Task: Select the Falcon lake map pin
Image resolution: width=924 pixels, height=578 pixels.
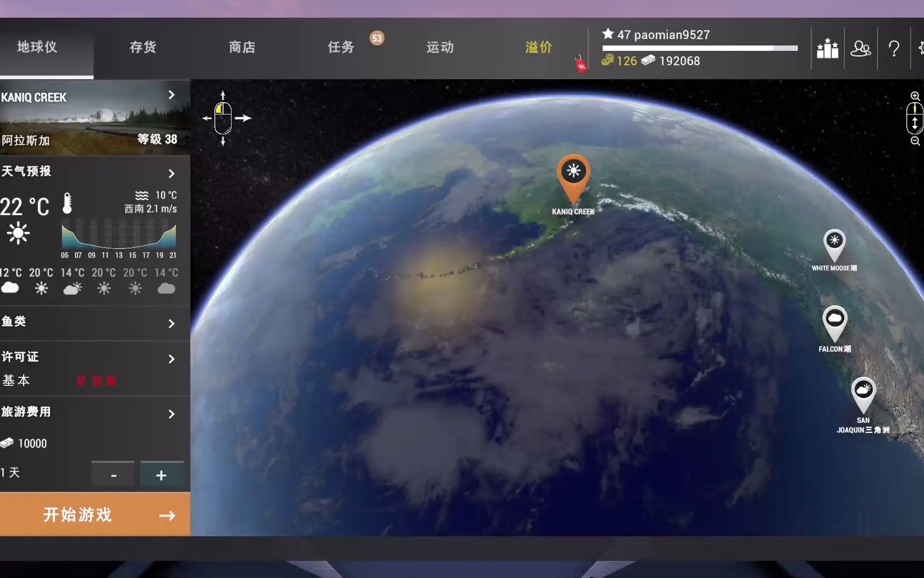Action: point(834,323)
